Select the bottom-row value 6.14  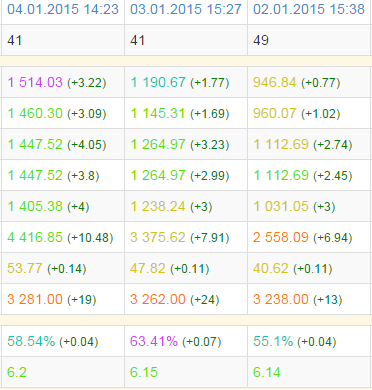tap(267, 372)
